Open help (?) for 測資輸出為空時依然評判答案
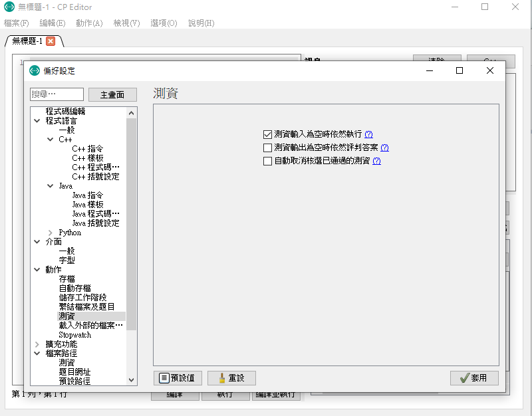 [x=384, y=148]
